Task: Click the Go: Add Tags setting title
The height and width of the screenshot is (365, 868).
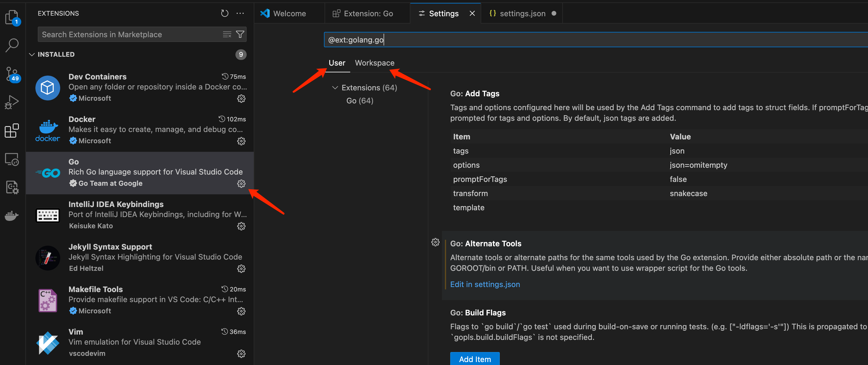Action: point(474,93)
